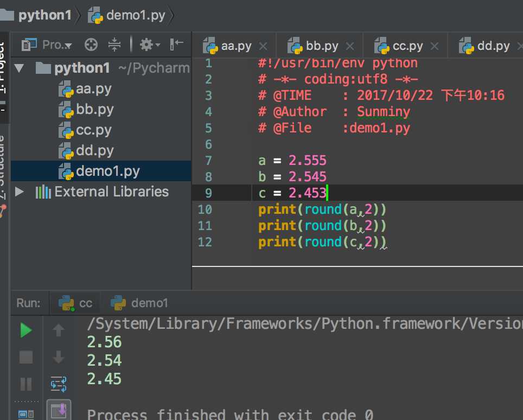Viewport: 523px width, 420px height.
Task: Click the green Rerun play button
Action: coord(26,330)
